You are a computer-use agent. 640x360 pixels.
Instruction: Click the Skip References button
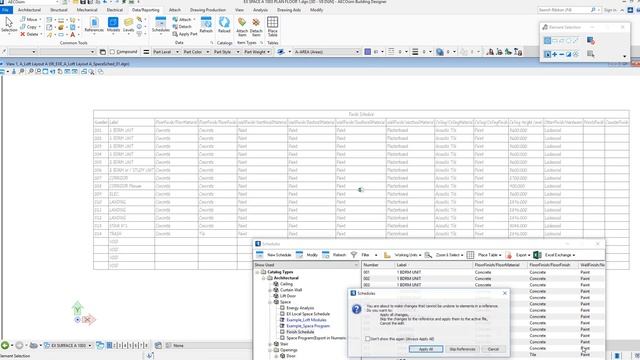click(462, 349)
